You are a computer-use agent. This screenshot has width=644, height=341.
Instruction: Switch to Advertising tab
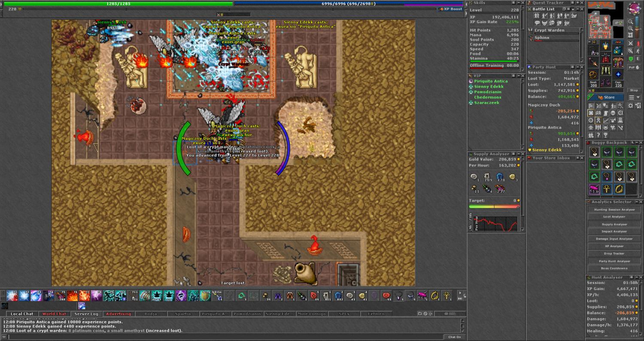coord(118,314)
